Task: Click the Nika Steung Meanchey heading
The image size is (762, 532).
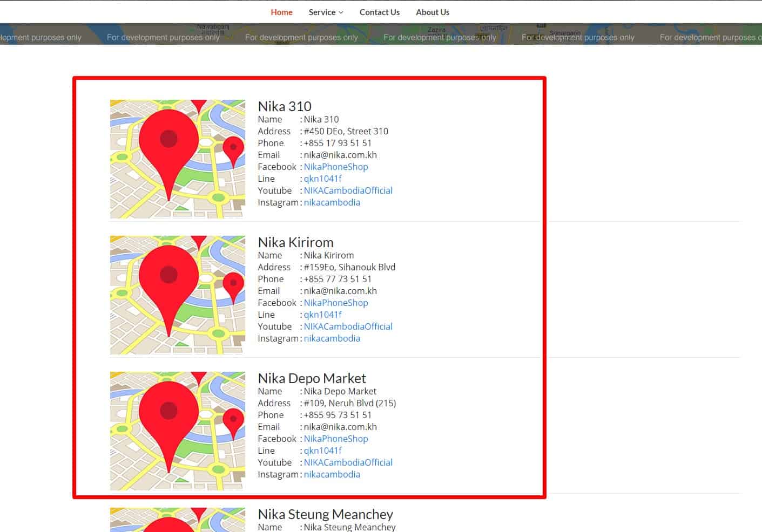Action: pyautogui.click(x=325, y=514)
